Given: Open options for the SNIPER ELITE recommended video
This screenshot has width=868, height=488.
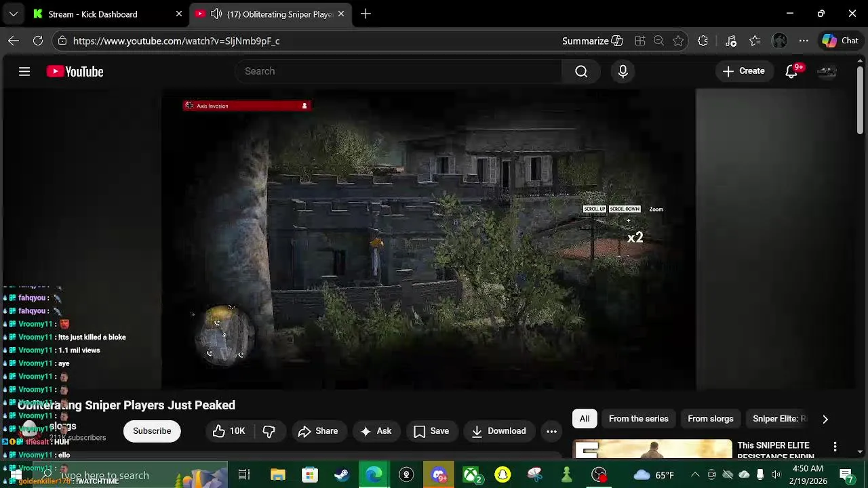Looking at the screenshot, I should 835,447.
